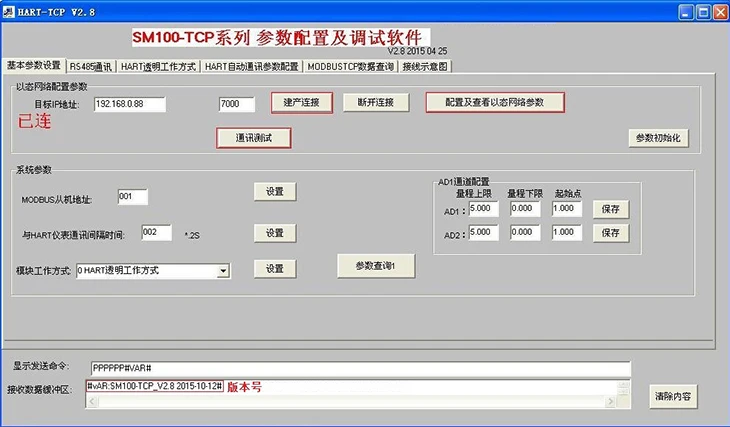Select the HART自动通讯参数配置 tab
The width and height of the screenshot is (730, 427).
click(x=251, y=67)
